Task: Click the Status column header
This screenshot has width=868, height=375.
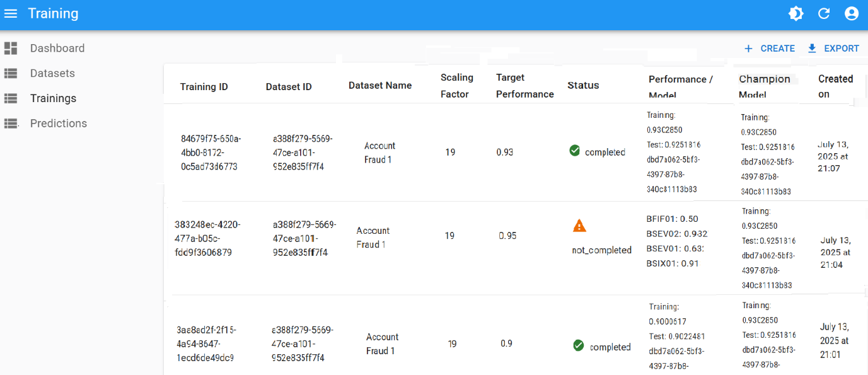Action: coord(583,86)
